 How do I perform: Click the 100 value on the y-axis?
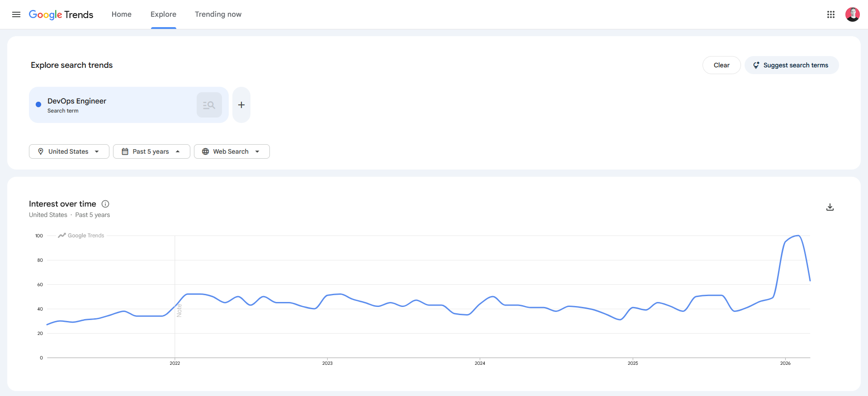39,236
